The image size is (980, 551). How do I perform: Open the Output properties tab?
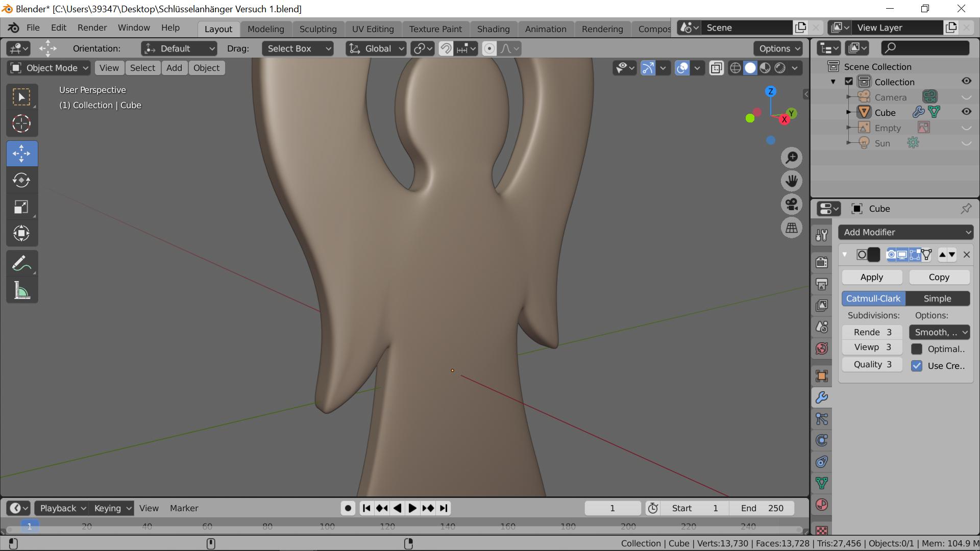pyautogui.click(x=821, y=284)
